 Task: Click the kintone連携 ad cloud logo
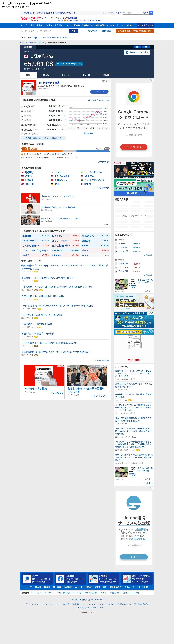(x=134, y=503)
